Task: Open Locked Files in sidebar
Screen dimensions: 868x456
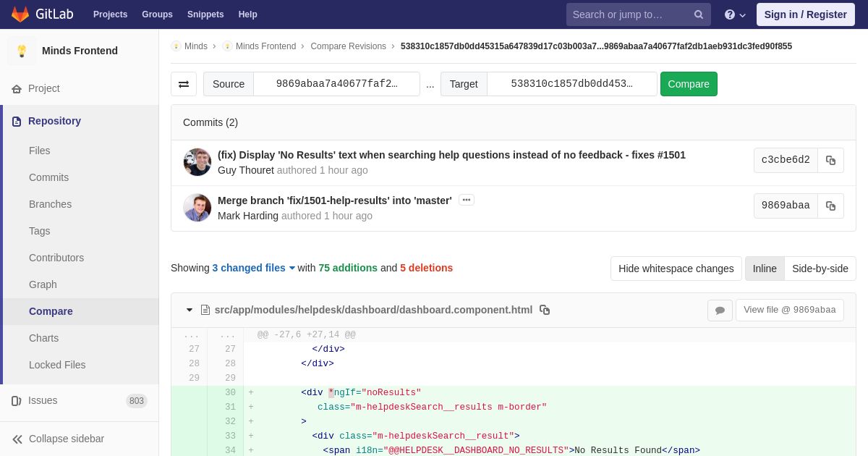Action: 57,365
